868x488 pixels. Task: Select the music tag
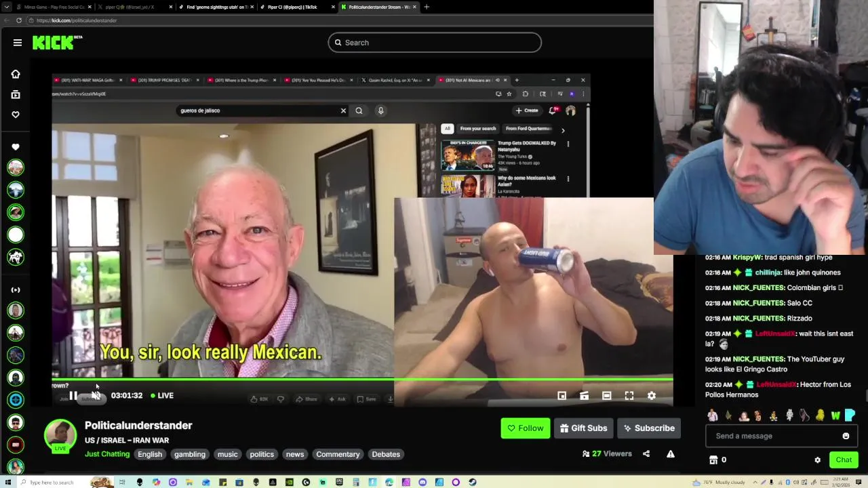click(228, 454)
